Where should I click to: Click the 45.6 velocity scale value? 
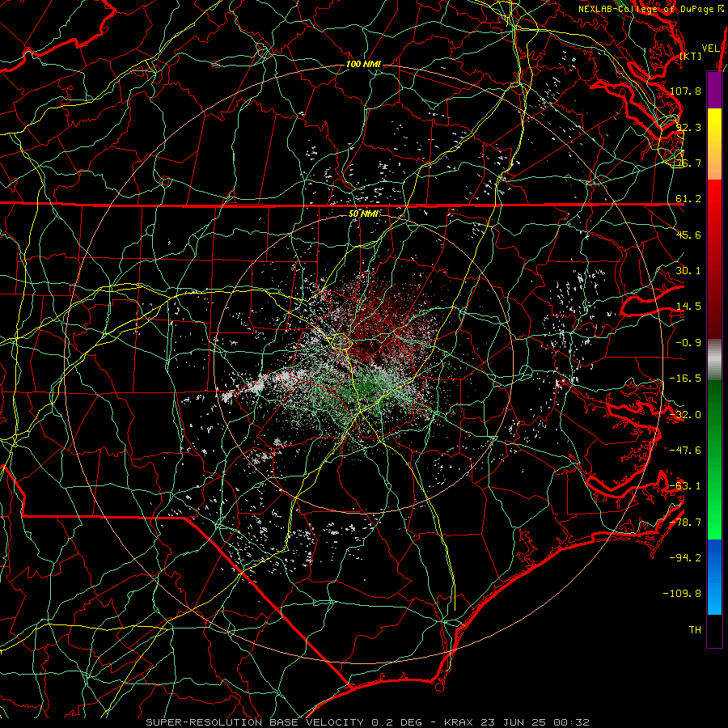click(688, 235)
